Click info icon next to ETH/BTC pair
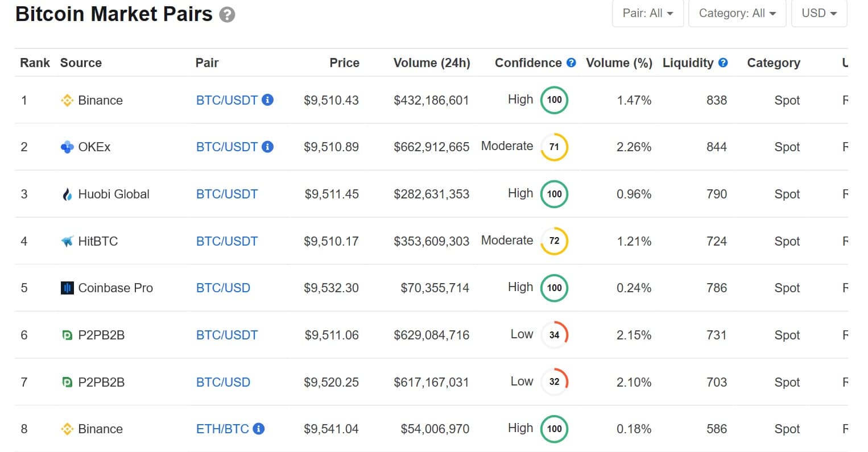Viewport: 868px width, 452px height. coord(259,429)
